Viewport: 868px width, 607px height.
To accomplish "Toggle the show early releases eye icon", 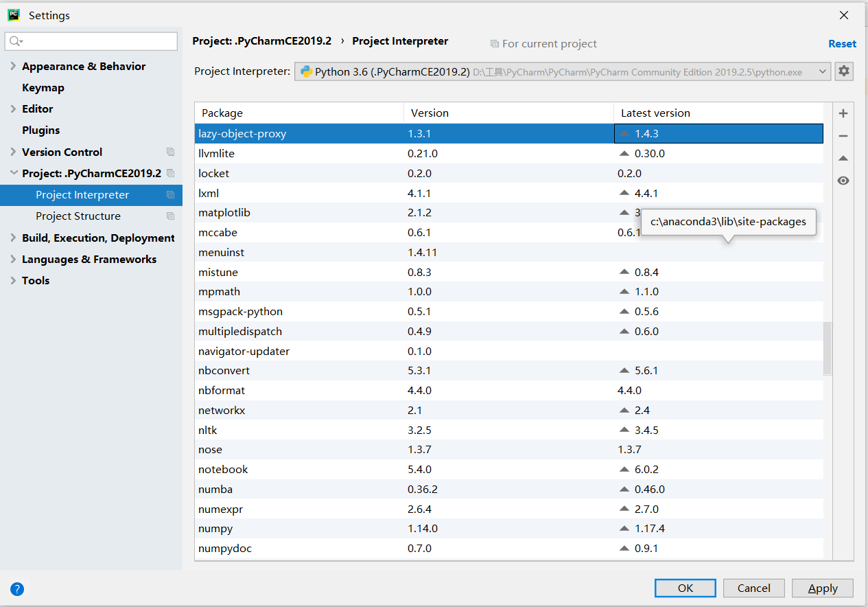I will [x=843, y=181].
